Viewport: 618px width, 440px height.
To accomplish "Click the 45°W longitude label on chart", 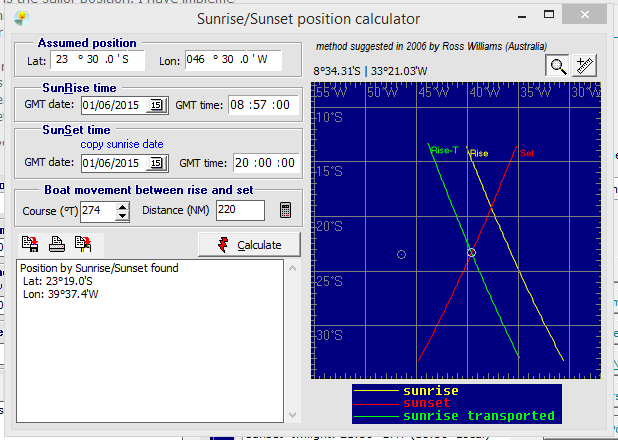I will click(x=434, y=92).
